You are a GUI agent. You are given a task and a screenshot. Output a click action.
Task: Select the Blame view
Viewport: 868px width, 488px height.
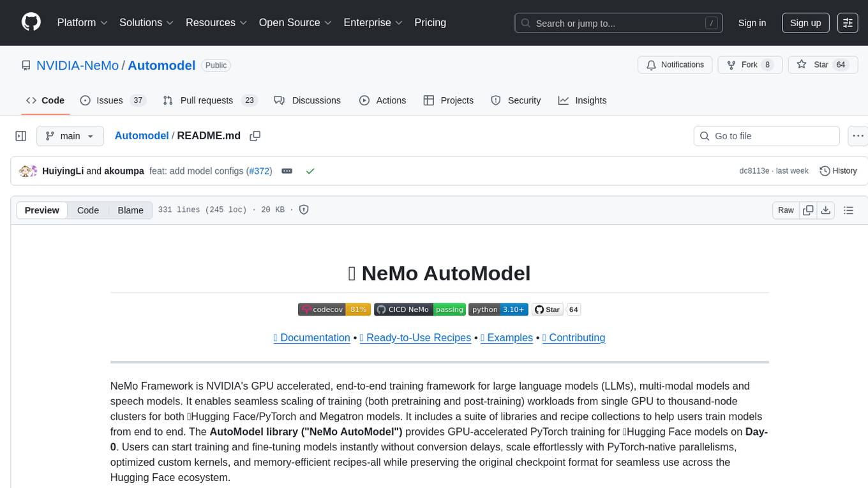tap(131, 210)
